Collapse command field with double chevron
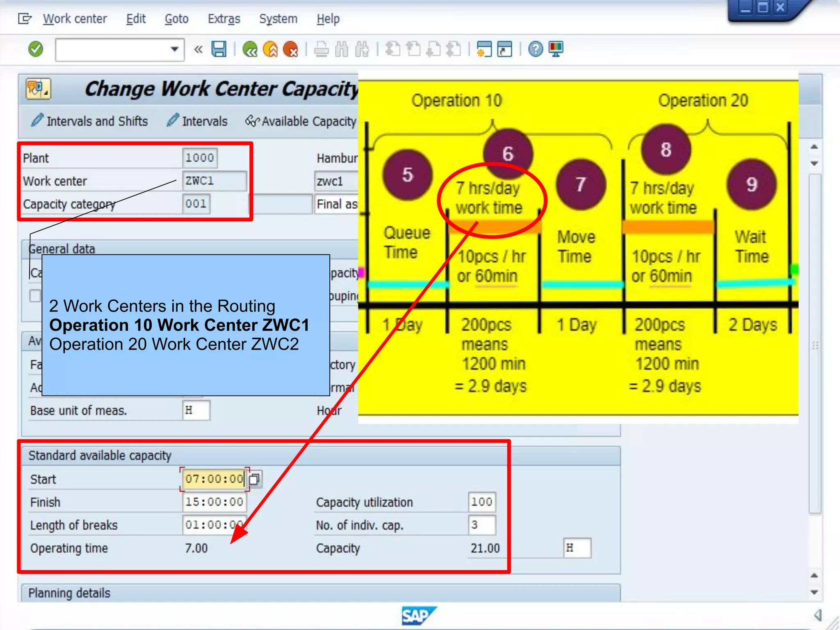The height and width of the screenshot is (630, 840). click(x=199, y=50)
